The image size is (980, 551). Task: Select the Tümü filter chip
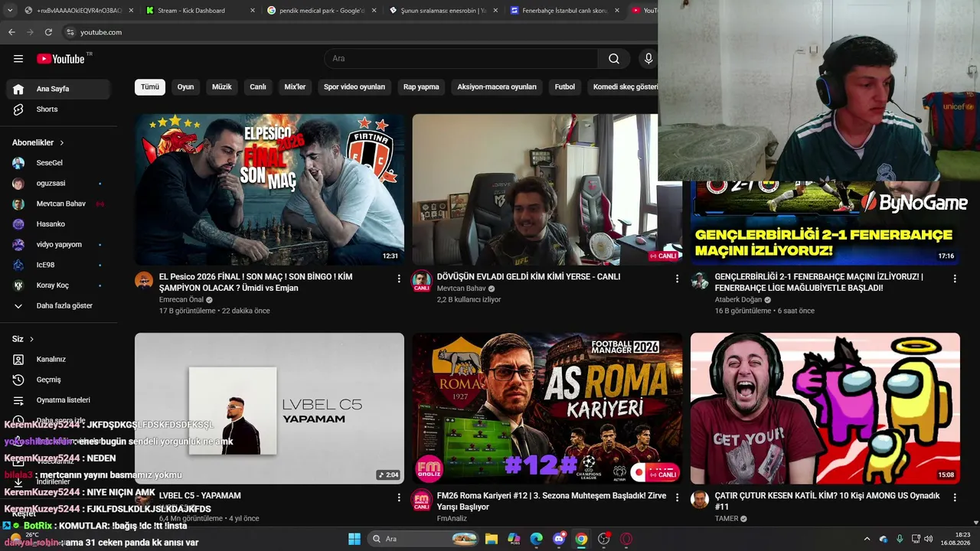[150, 87]
